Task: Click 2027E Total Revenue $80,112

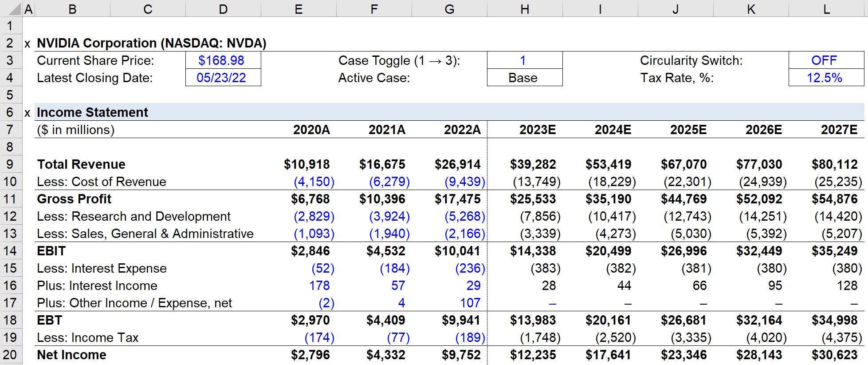Action: pyautogui.click(x=834, y=164)
